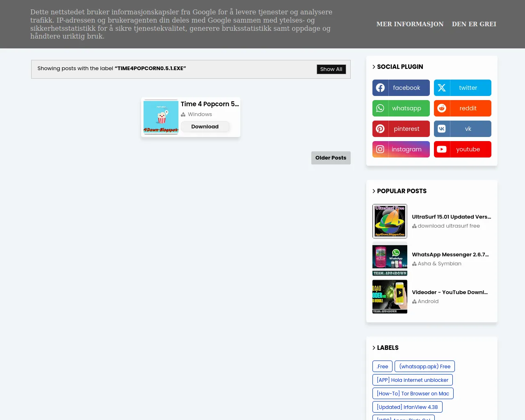Viewport: 525px width, 420px height.
Task: Click the YouTube play icon
Action: pyautogui.click(x=442, y=149)
